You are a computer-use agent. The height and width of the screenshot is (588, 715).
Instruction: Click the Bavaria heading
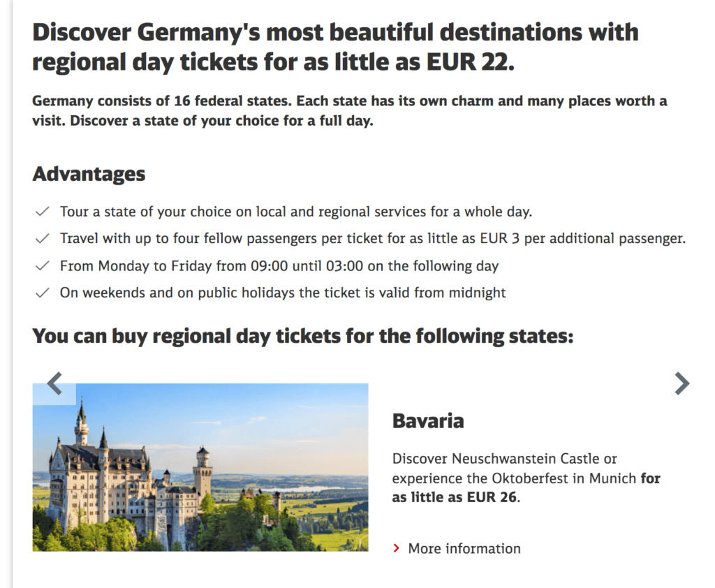(428, 421)
